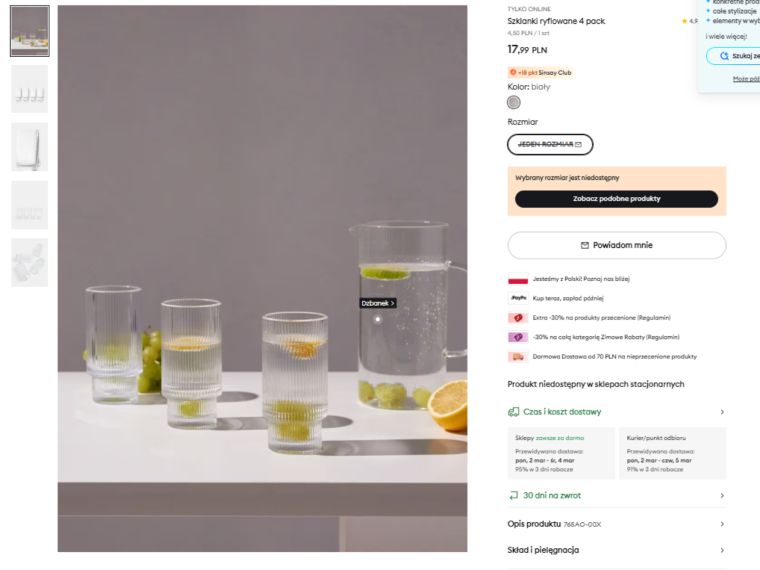Screen dimensions: 760x570
Task: Click the red Extra -30% discount tag icon
Action: pos(518,317)
